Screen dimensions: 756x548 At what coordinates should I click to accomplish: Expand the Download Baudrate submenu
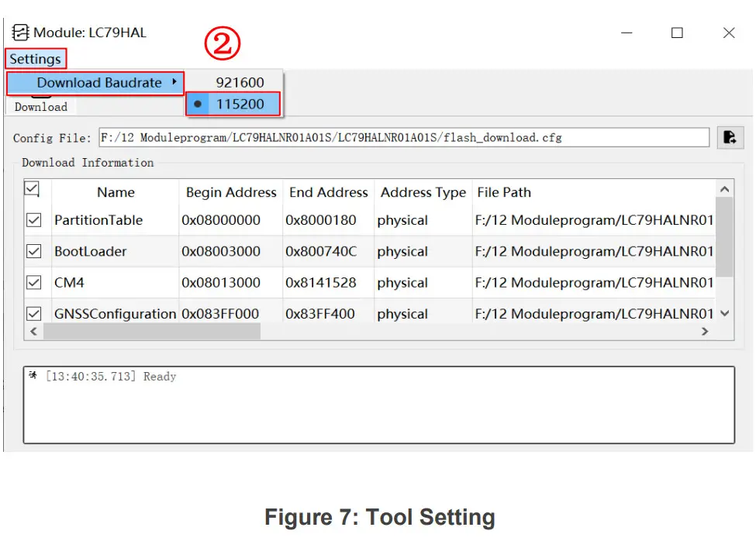[x=95, y=83]
